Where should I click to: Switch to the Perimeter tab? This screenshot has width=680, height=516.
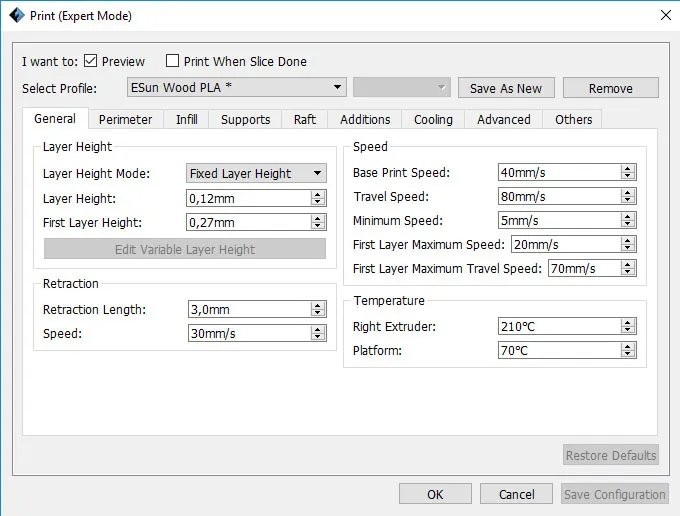click(125, 119)
